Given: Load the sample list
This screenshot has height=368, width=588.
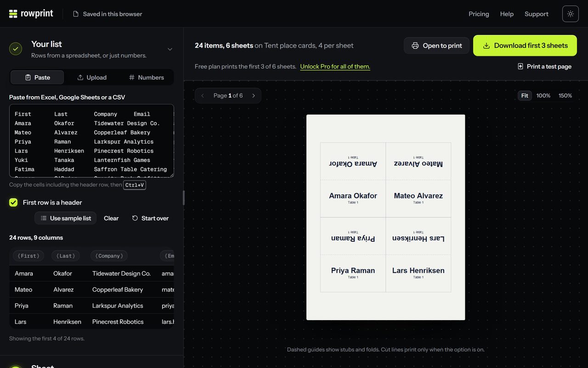Looking at the screenshot, I should click(x=65, y=218).
